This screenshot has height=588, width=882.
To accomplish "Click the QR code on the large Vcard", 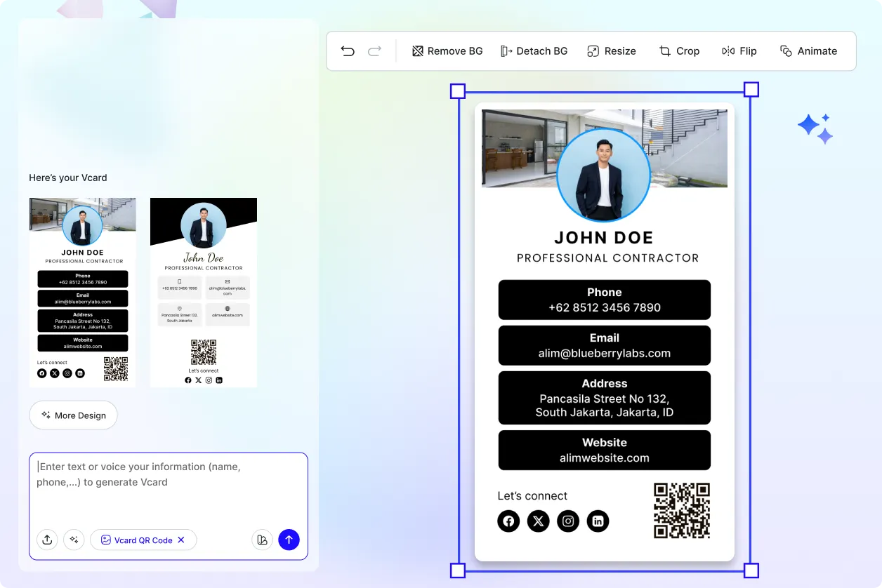I will pos(681,510).
